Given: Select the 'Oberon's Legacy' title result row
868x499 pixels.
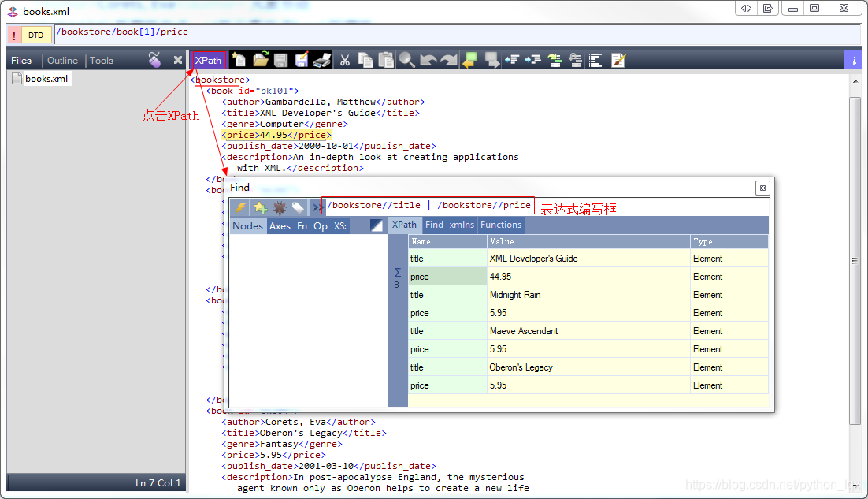Looking at the screenshot, I should pyautogui.click(x=588, y=367).
